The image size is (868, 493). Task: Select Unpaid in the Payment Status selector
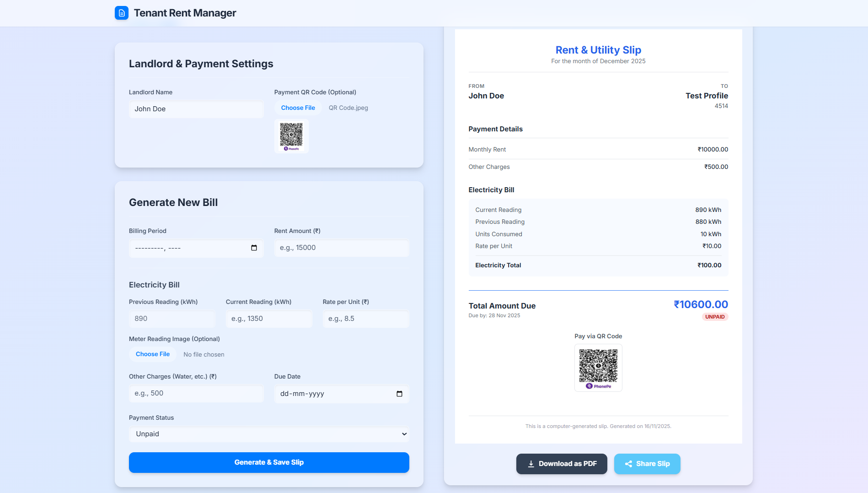tap(269, 434)
